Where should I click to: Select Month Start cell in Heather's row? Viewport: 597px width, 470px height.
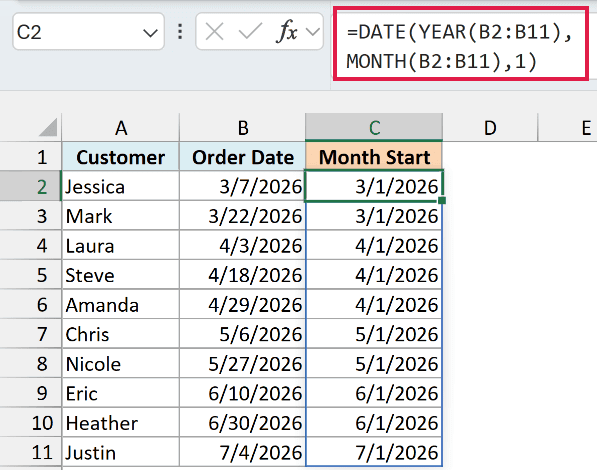[374, 422]
